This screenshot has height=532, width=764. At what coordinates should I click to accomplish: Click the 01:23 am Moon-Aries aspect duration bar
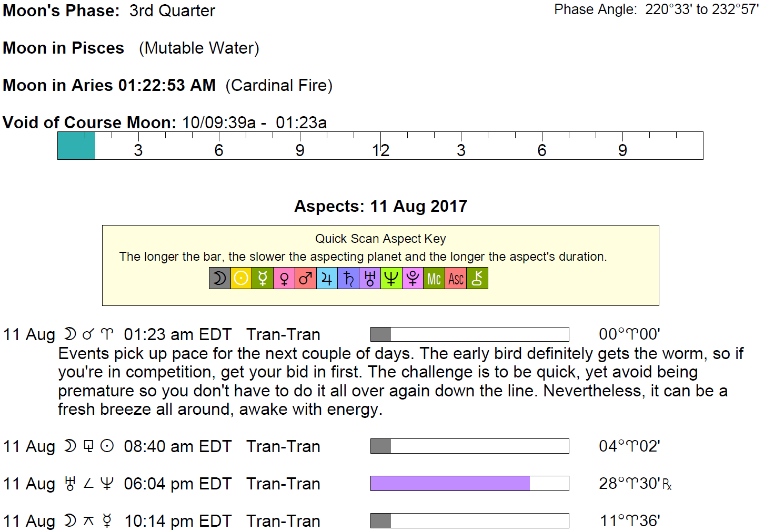[469, 334]
